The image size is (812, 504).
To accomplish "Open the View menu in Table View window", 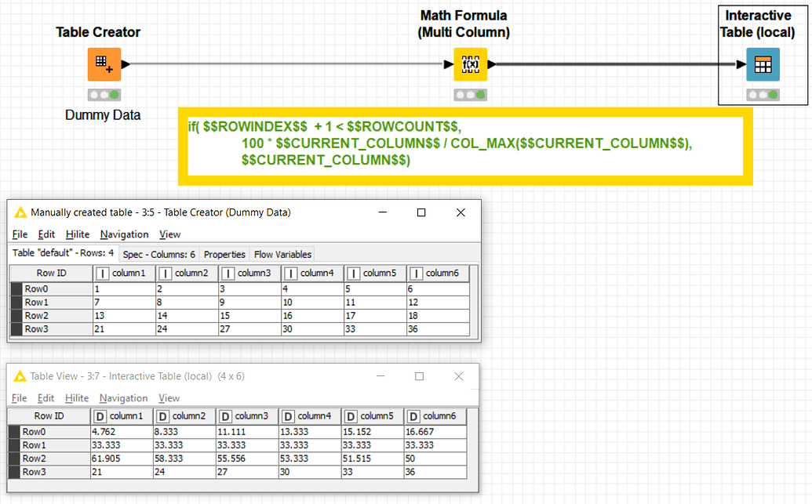I will pos(169,397).
